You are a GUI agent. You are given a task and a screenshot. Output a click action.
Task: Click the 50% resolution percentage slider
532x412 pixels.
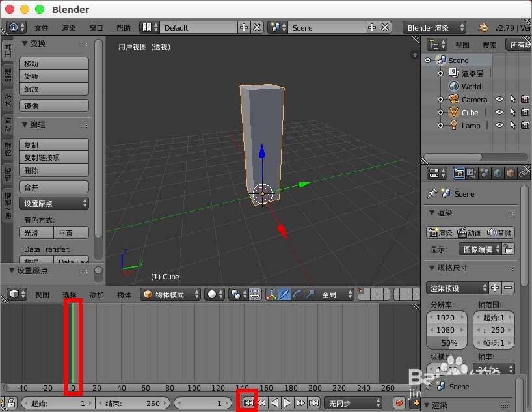446,343
